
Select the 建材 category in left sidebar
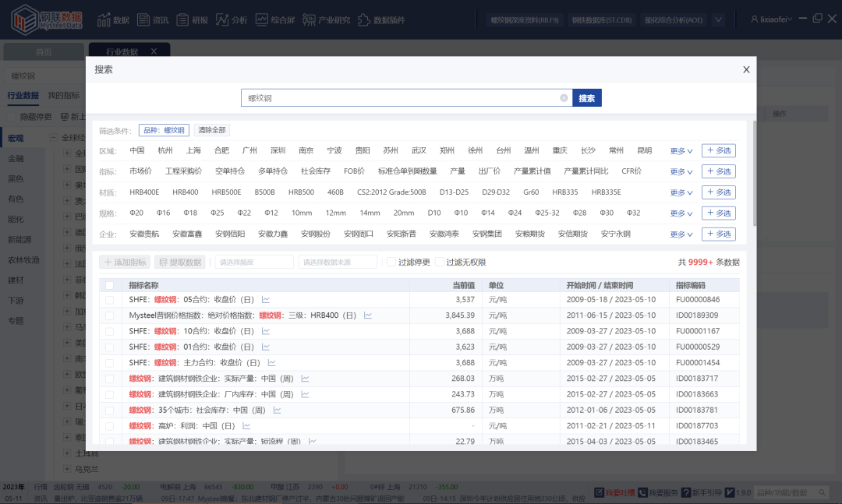(x=16, y=280)
